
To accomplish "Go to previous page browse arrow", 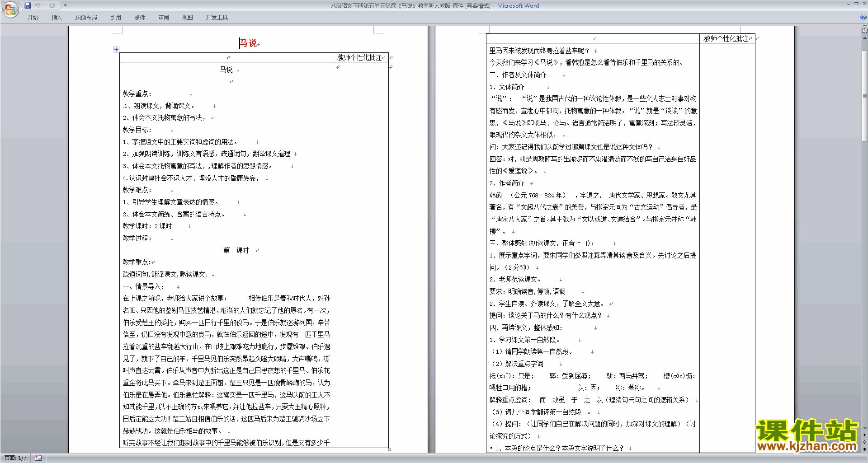I will 865,435.
